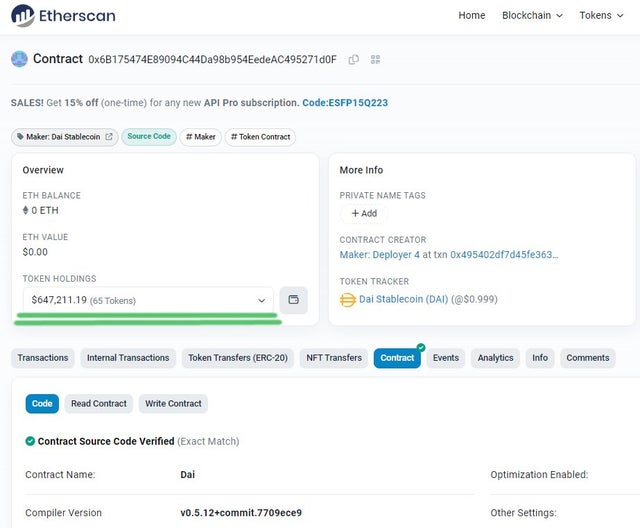The image size is (640, 528).
Task: Open the Write Contract section
Action: click(x=173, y=404)
